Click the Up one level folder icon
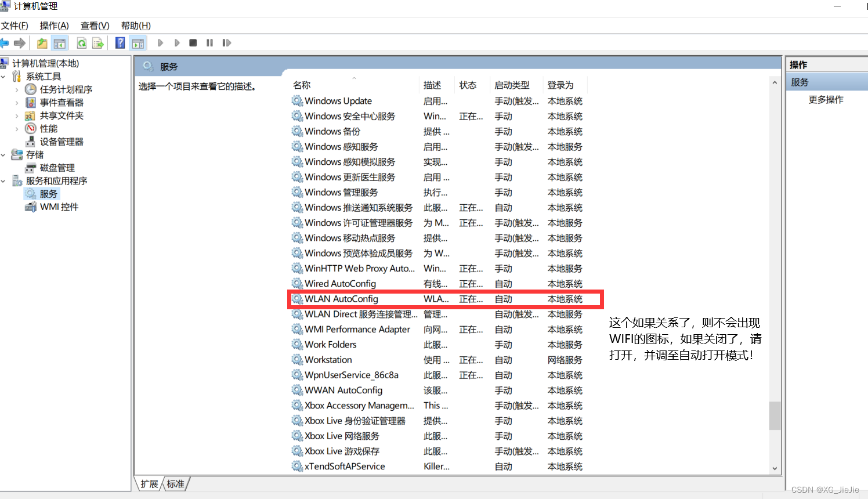The image size is (868, 499). 42,43
